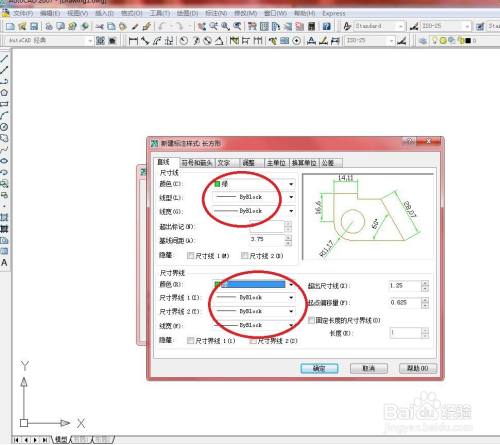The image size is (500, 445).
Task: Click the 模型 layout tab at bottom
Action: (61, 440)
